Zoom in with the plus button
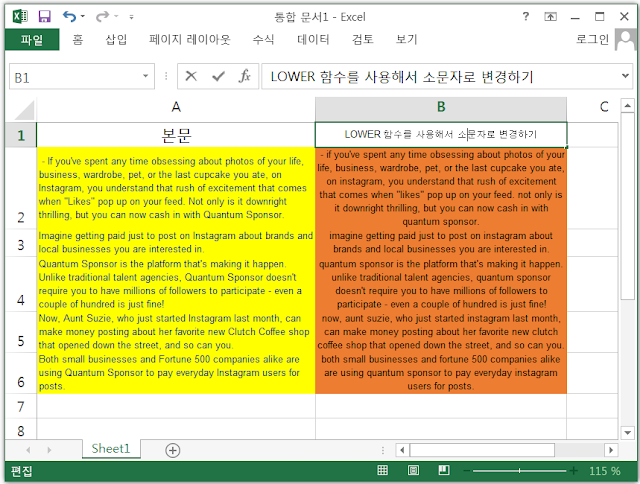 pyautogui.click(x=573, y=471)
